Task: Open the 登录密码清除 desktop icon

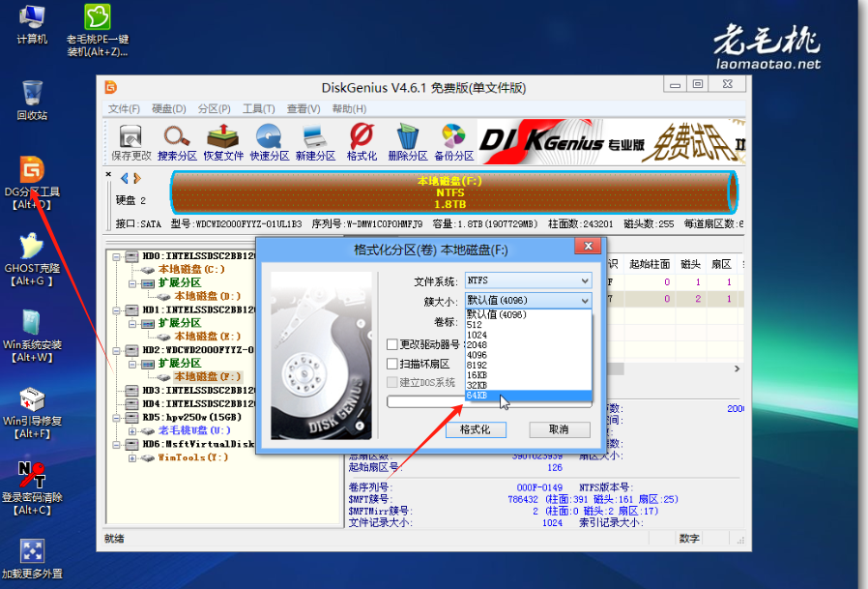Action: tap(32, 488)
